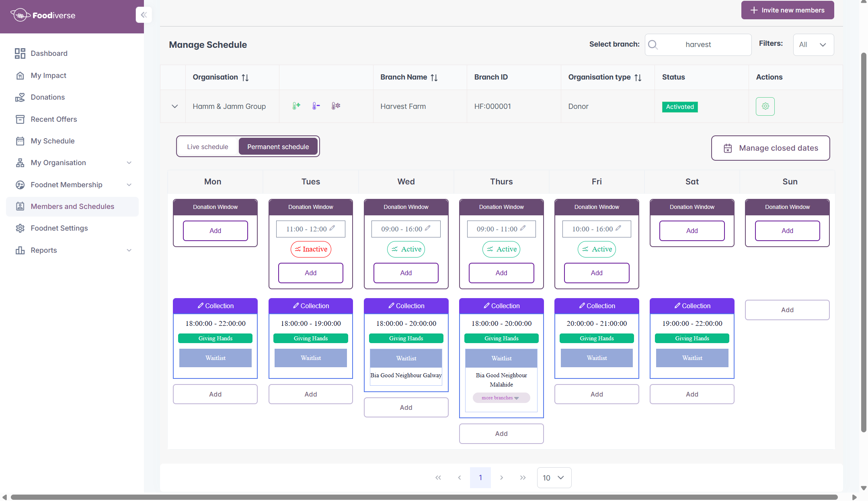Click the thermometer frozen snowflake icon
This screenshot has width=868, height=501.
tap(336, 106)
